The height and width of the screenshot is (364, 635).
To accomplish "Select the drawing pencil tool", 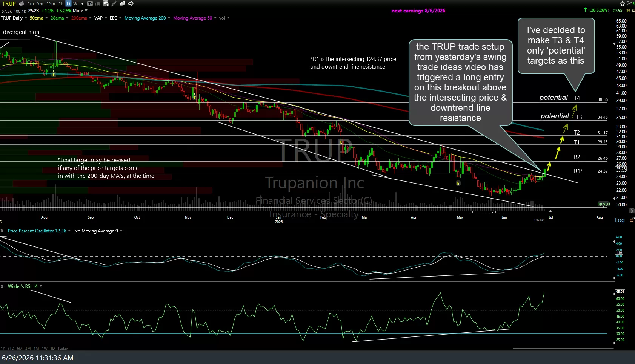I will click(114, 3).
